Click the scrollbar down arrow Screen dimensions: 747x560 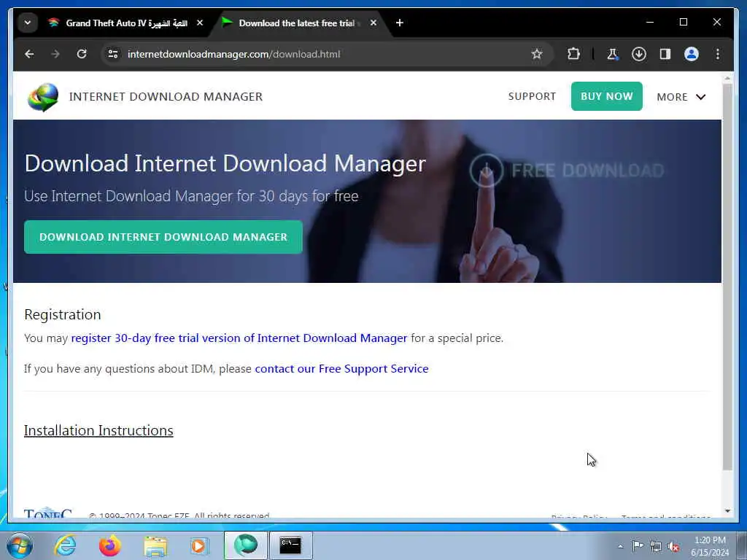[x=727, y=511]
